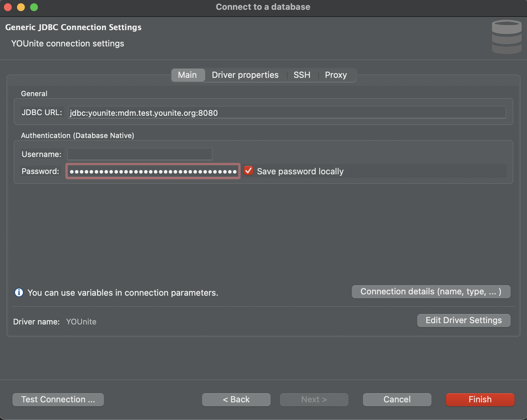The image size is (527, 420).
Task: Click the blue info icon beside variables hint
Action: (x=19, y=292)
